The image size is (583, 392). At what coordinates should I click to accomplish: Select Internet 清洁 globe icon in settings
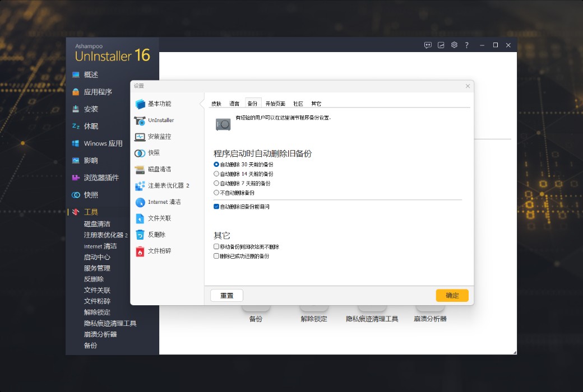(x=140, y=202)
